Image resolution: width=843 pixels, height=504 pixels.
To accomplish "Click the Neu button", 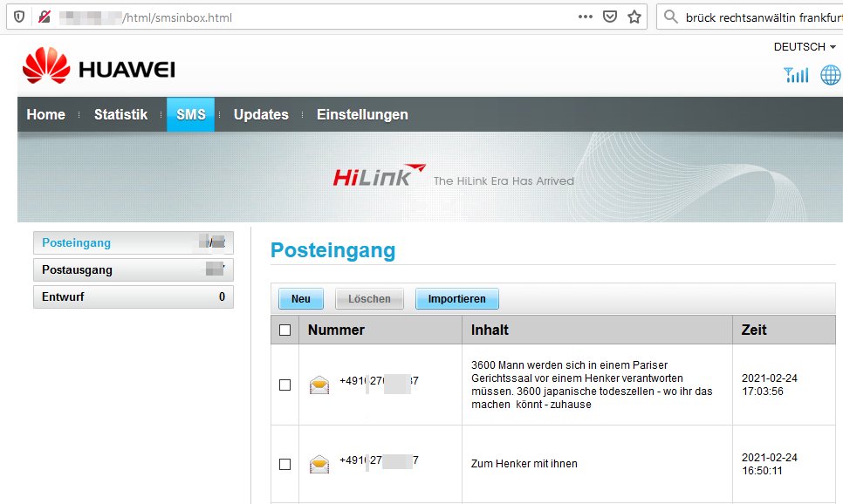I will coord(301,299).
